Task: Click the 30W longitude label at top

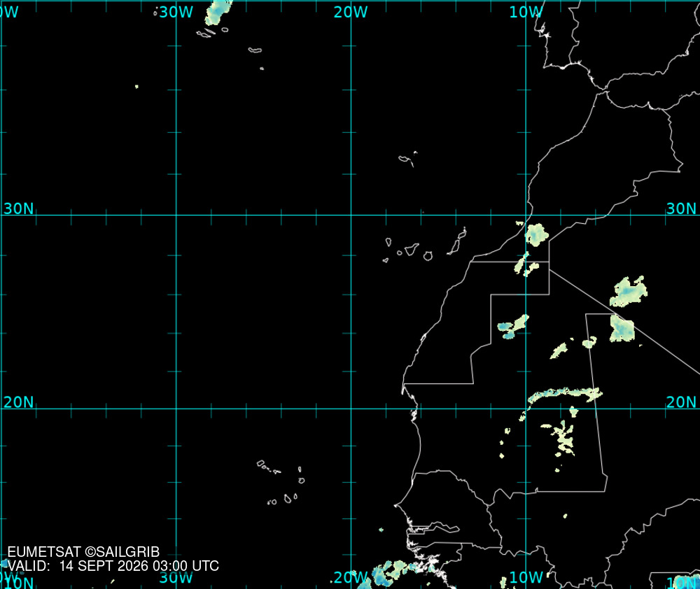Action: pyautogui.click(x=176, y=12)
